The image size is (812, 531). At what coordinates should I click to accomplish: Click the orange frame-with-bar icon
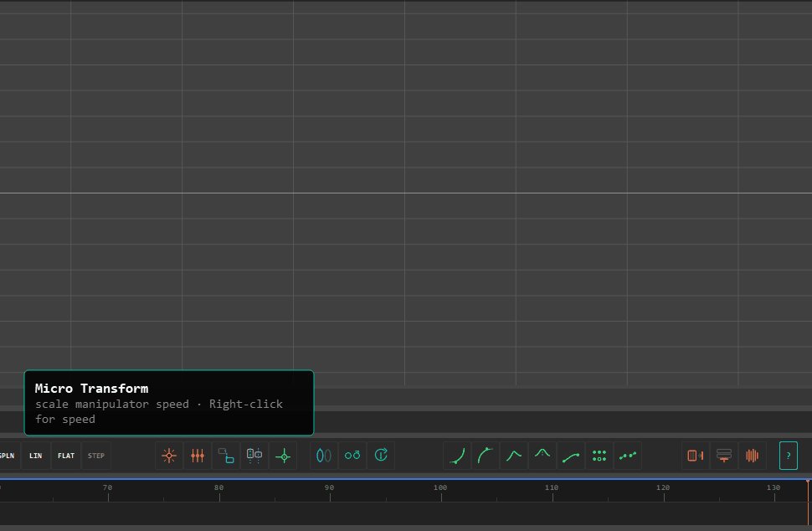[695, 456]
